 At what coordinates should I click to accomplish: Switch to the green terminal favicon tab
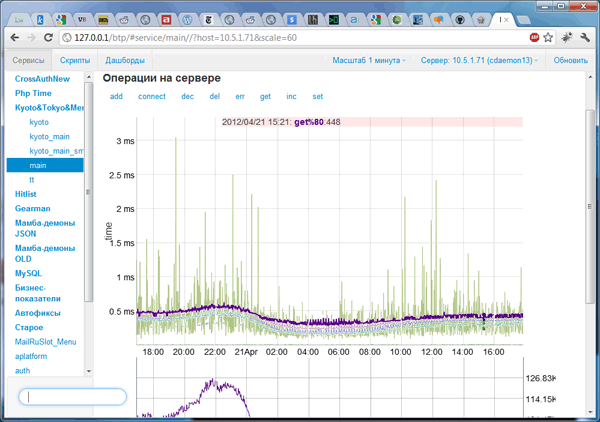coord(334,20)
